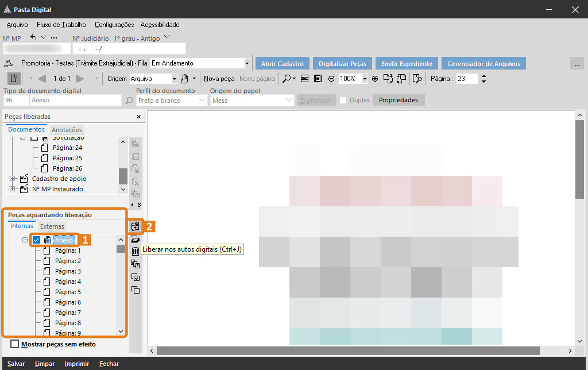Click the undo arrow next to Nº MP
Image resolution: width=588 pixels, height=370 pixels.
[33, 37]
